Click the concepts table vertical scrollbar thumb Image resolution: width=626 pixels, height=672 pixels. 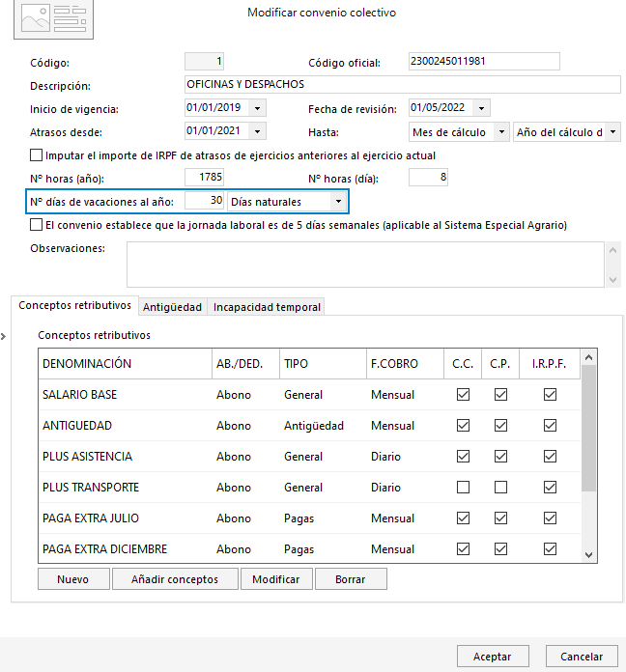pyautogui.click(x=588, y=429)
